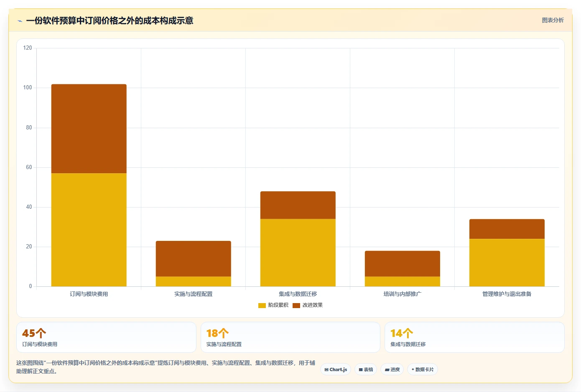Click the yellow segment of the 集成与数据迁移 bar
The height and width of the screenshot is (392, 581).
click(x=298, y=253)
